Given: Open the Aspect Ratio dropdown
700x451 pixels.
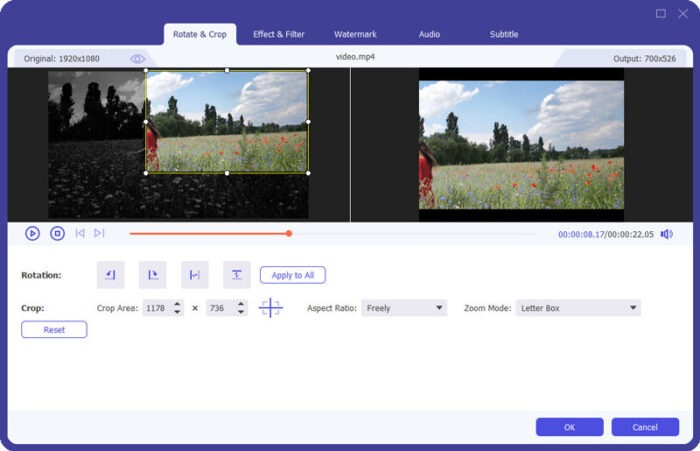Looking at the screenshot, I should pyautogui.click(x=404, y=308).
